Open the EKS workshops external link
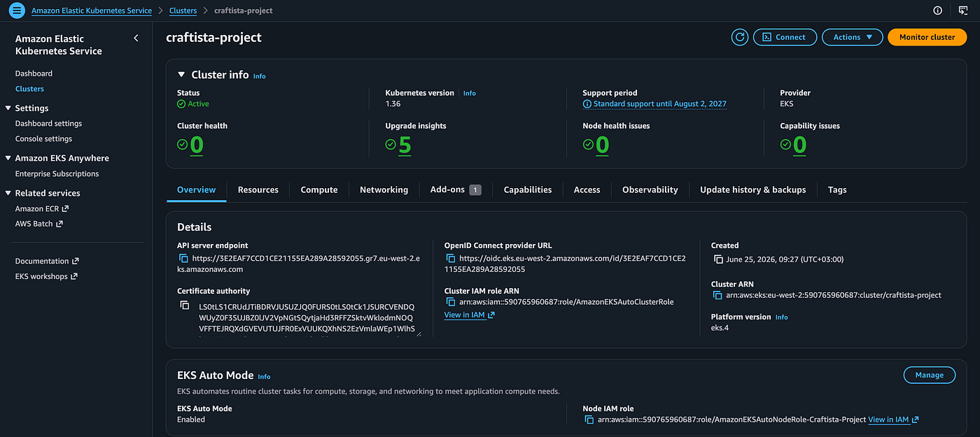980x437 pixels. point(46,277)
